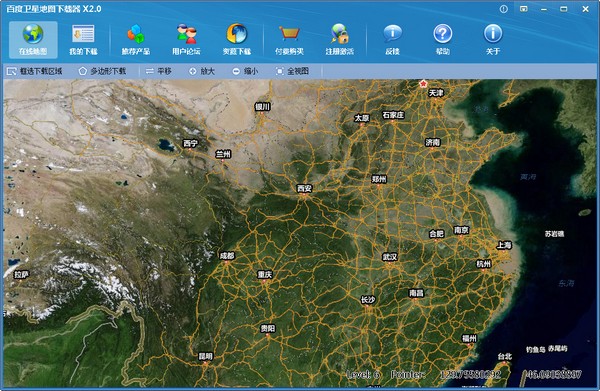The width and height of the screenshot is (600, 391).
Task: Click the 银川 city label
Action: tap(262, 107)
